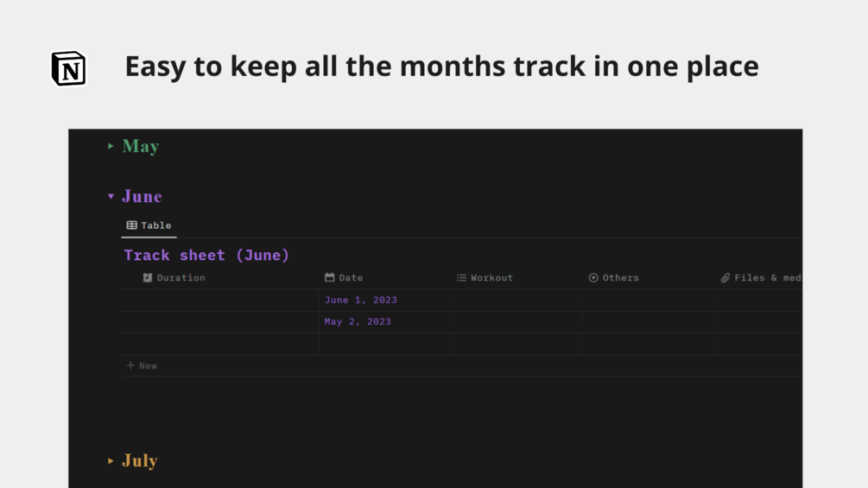Screen dimensions: 868x488
Task: Select the Table view tab
Action: [x=149, y=225]
